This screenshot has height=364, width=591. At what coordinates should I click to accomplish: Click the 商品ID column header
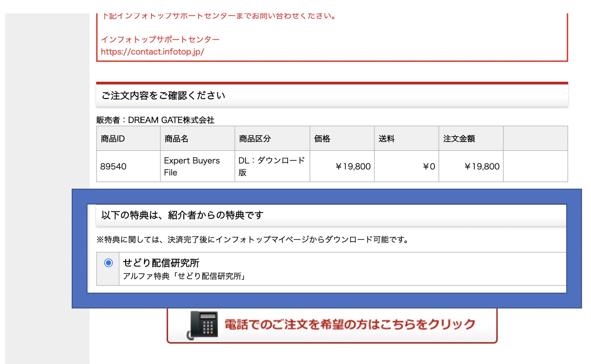(x=113, y=139)
